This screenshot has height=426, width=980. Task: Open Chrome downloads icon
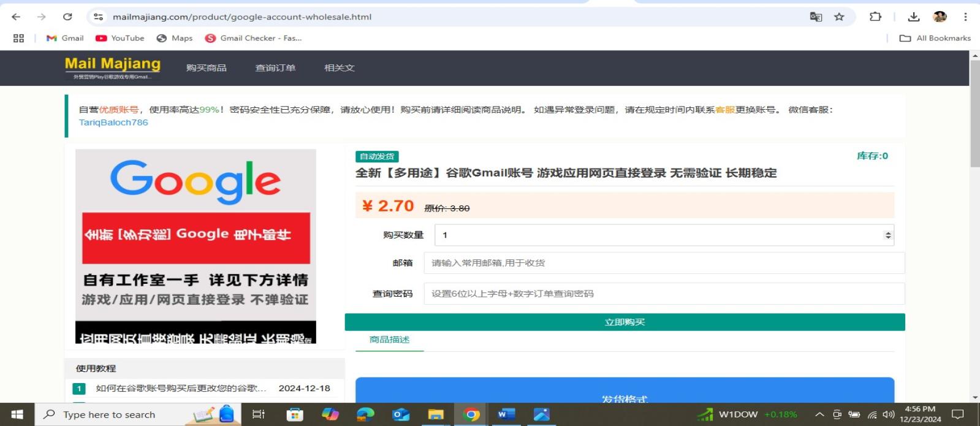tap(913, 17)
